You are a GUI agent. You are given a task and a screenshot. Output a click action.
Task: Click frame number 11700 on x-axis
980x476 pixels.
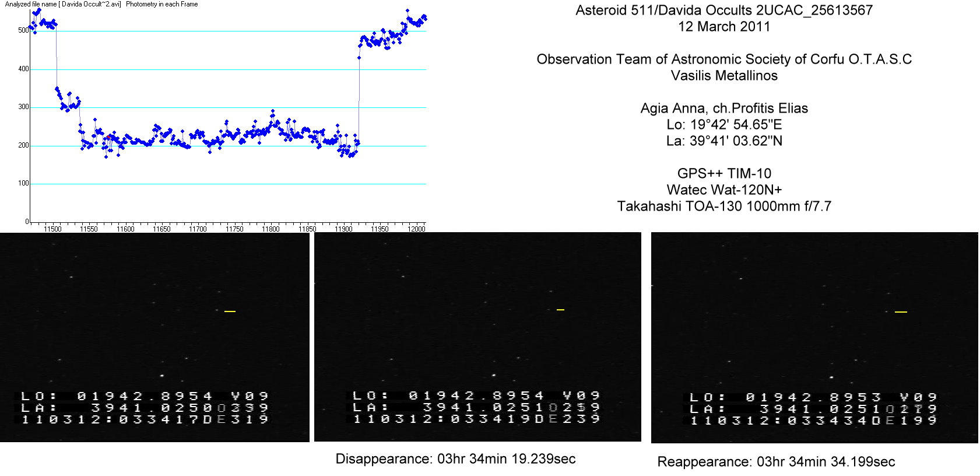198,229
